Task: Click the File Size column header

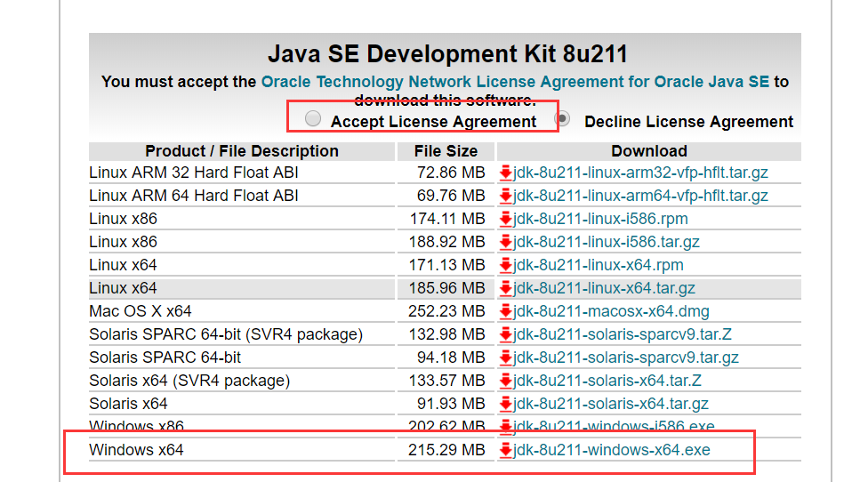Action: (446, 151)
